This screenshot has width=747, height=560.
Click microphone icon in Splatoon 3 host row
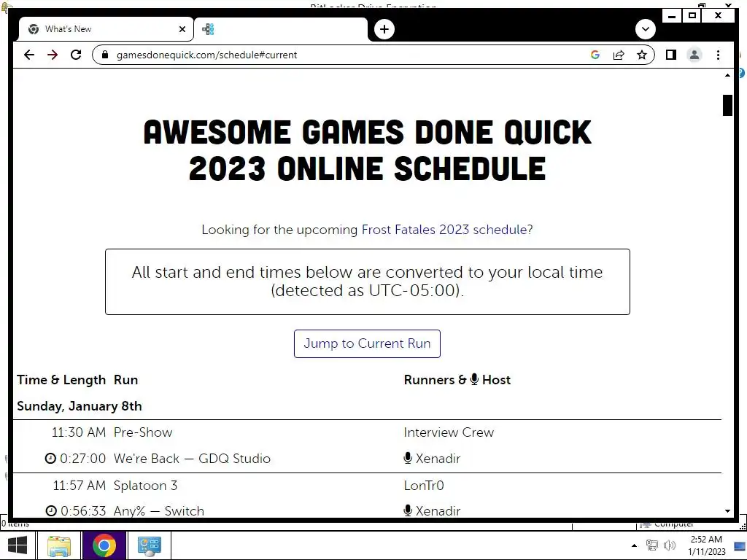tap(408, 510)
